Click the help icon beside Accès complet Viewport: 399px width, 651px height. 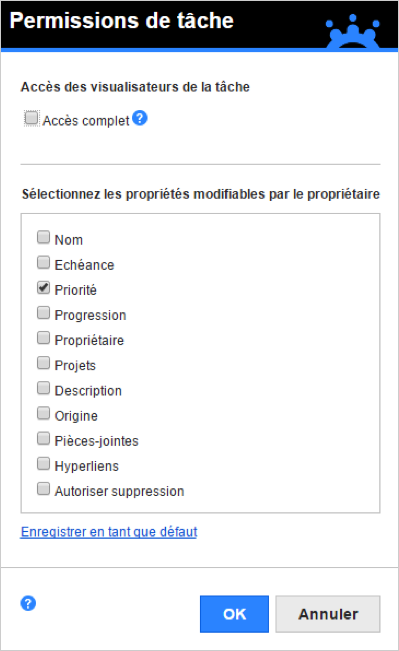140,118
